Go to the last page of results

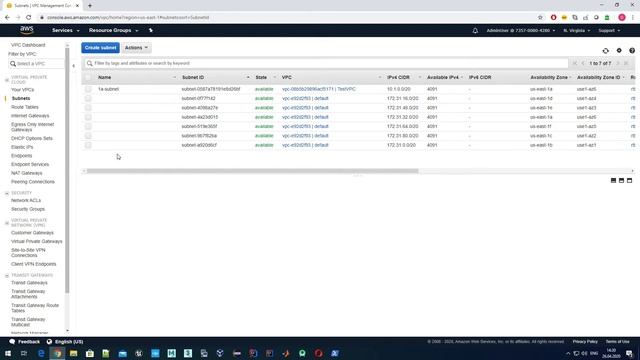click(x=626, y=63)
